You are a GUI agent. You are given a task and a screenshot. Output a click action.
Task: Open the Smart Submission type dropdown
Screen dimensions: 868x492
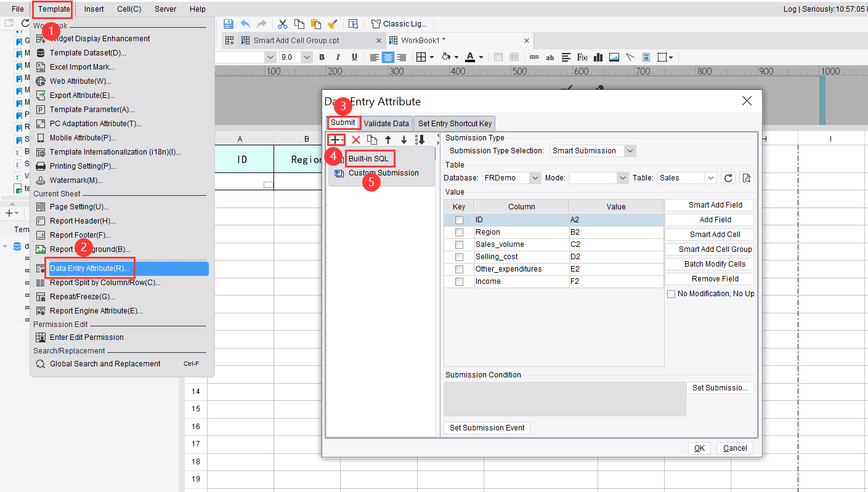click(630, 150)
